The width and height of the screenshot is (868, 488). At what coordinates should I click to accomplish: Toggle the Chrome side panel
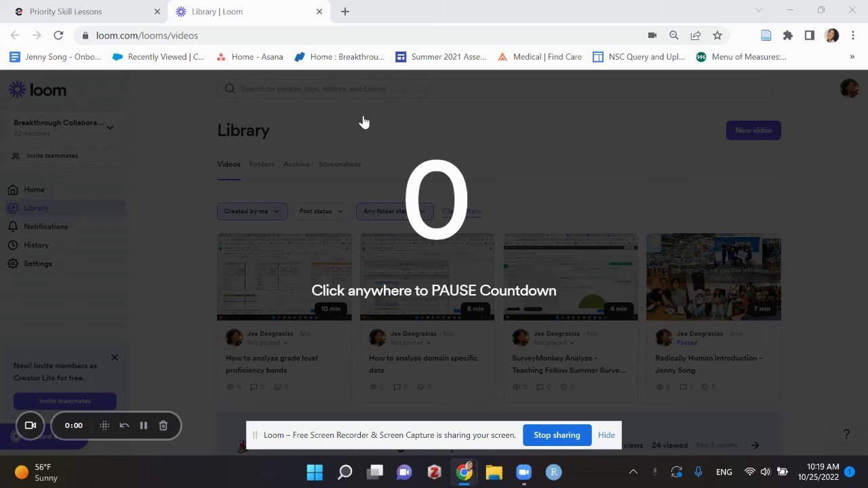pos(809,35)
